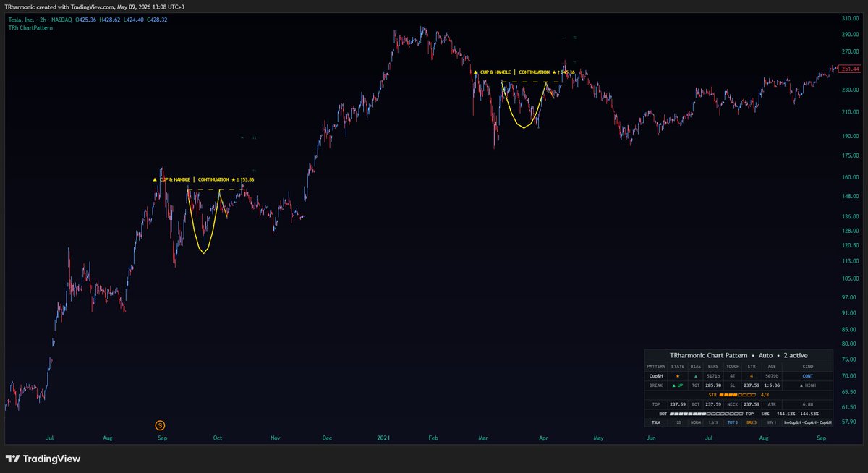Click the 2021 year label on time axis
The image size is (868, 473).
click(x=383, y=438)
